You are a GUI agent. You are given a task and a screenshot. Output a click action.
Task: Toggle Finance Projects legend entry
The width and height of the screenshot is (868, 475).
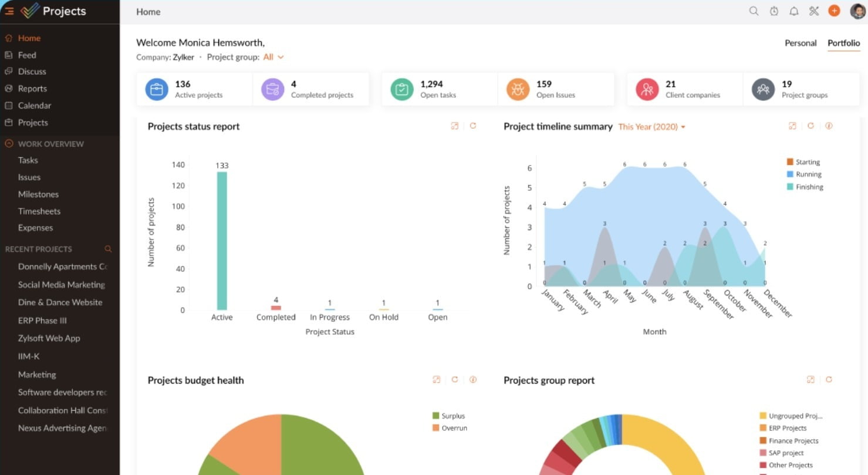pyautogui.click(x=789, y=440)
